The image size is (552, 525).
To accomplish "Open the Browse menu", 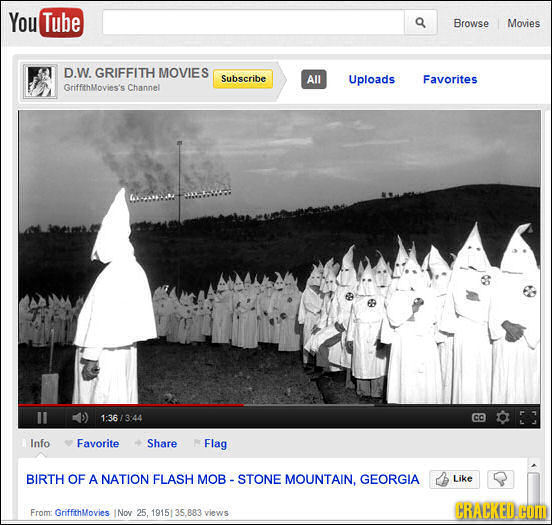I will point(471,23).
